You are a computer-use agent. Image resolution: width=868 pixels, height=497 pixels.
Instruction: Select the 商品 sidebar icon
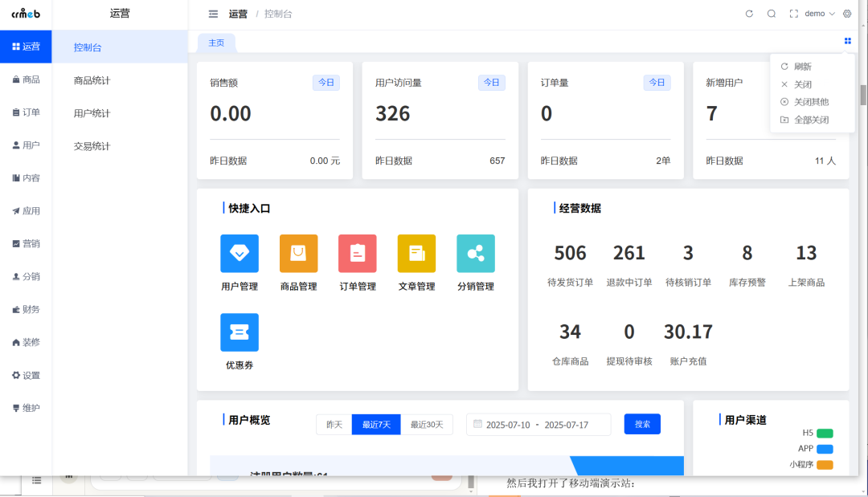(26, 79)
